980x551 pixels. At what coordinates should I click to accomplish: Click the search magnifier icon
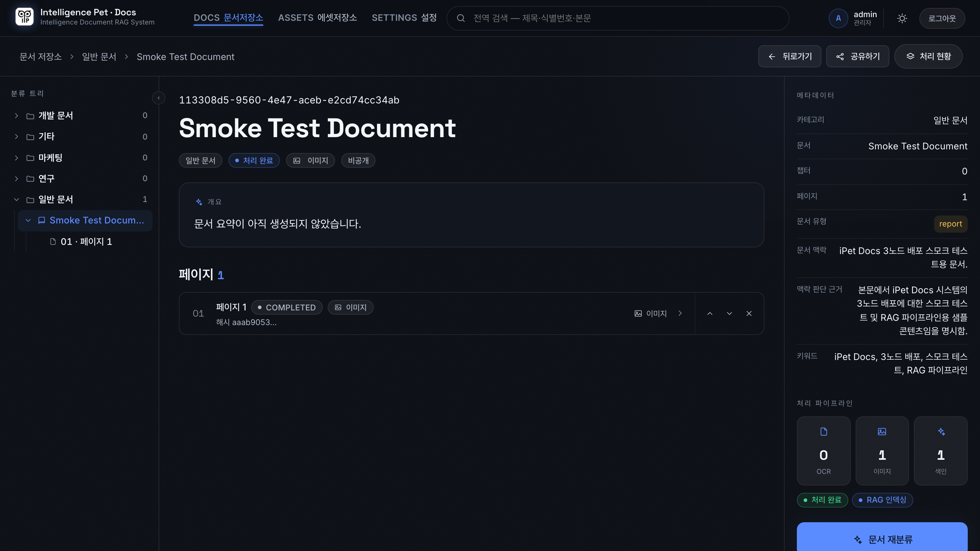(461, 18)
